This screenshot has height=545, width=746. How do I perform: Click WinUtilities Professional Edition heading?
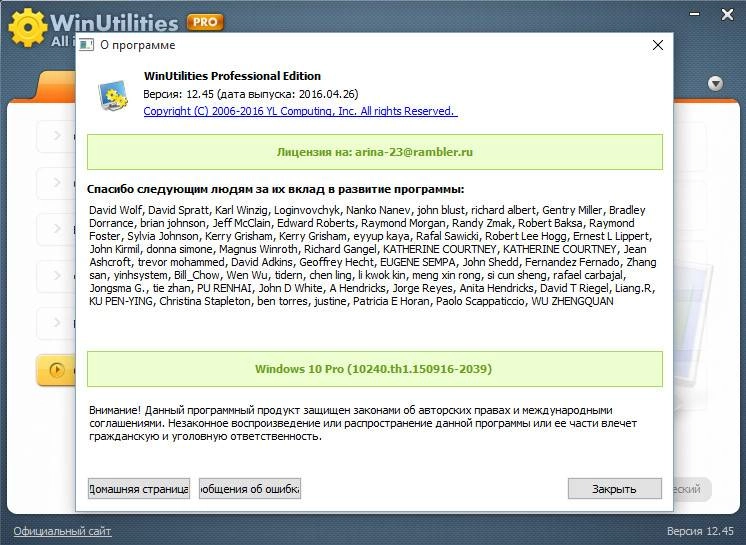pos(232,76)
